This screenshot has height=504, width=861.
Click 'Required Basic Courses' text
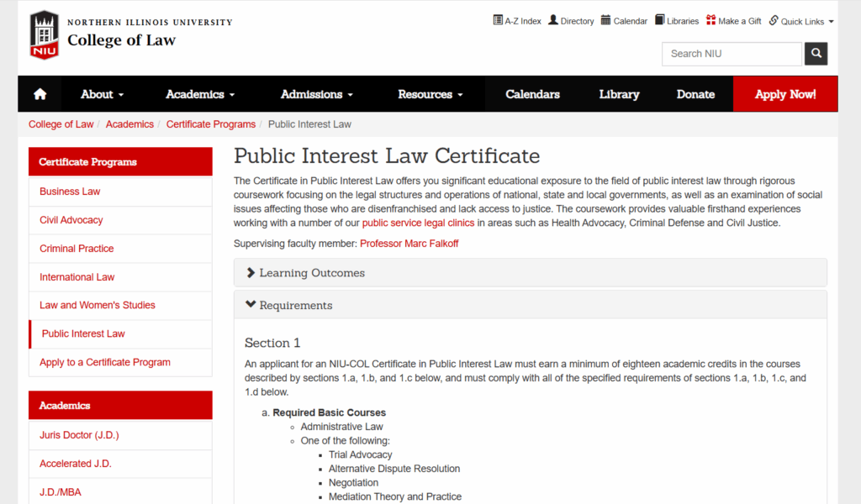click(x=330, y=412)
